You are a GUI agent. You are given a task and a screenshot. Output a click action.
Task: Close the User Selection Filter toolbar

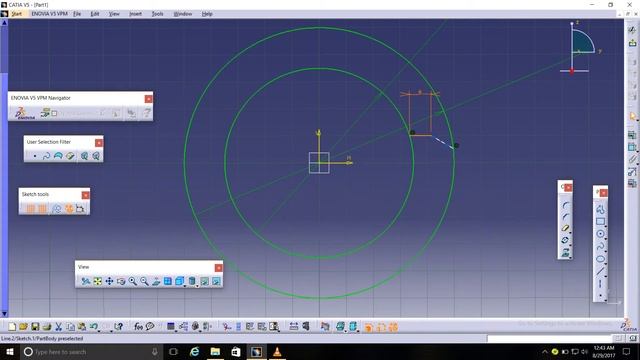99,143
